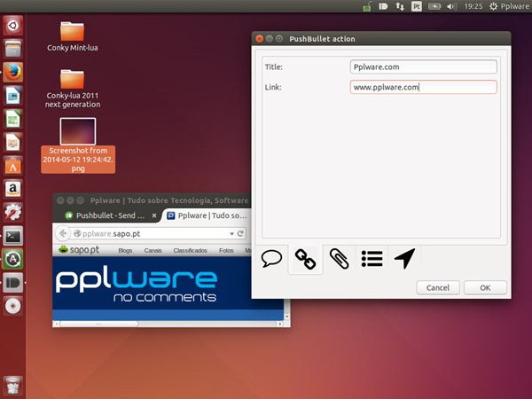The width and height of the screenshot is (532, 399).
Task: Confirm PushBullet action with OK
Action: point(485,287)
